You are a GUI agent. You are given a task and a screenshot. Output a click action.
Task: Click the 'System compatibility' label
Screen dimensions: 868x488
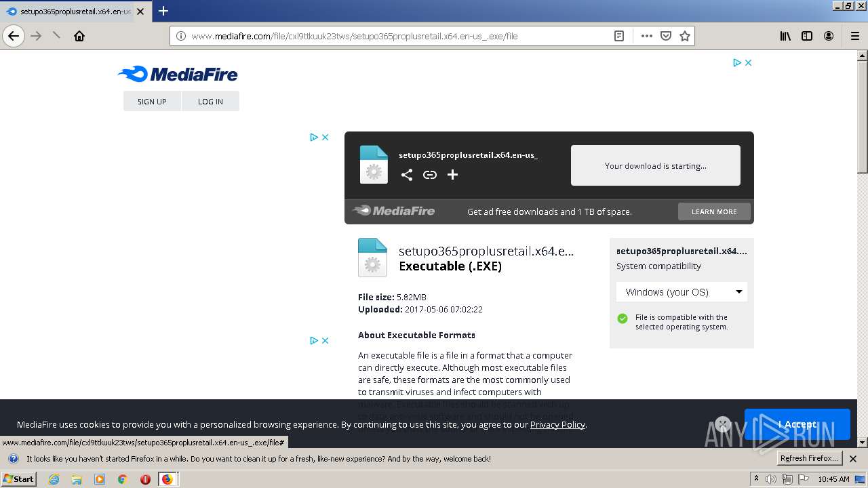pos(658,266)
